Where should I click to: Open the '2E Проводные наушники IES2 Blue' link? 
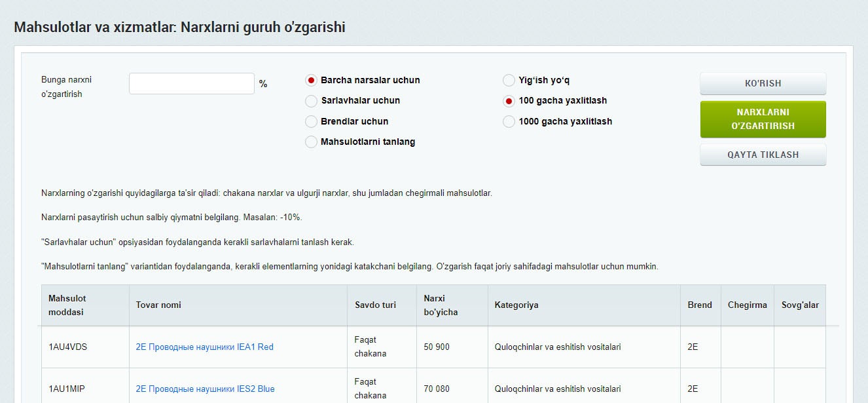(x=205, y=389)
